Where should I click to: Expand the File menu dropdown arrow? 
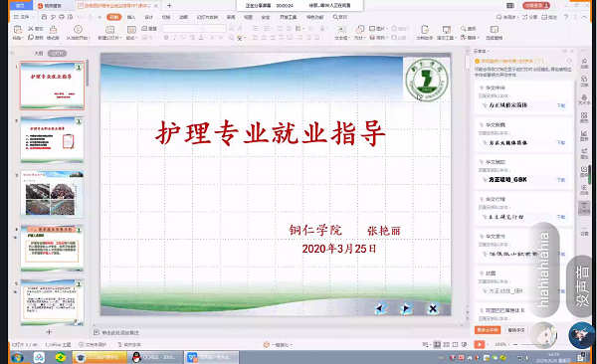coord(33,17)
